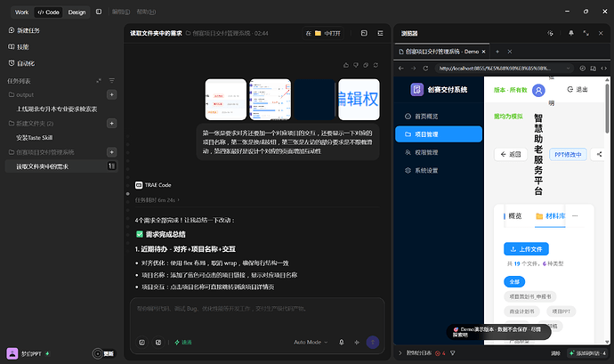Viewport: 614px width, 364px height.
Task: Click element picker icon in browser panel
Action: point(550,33)
